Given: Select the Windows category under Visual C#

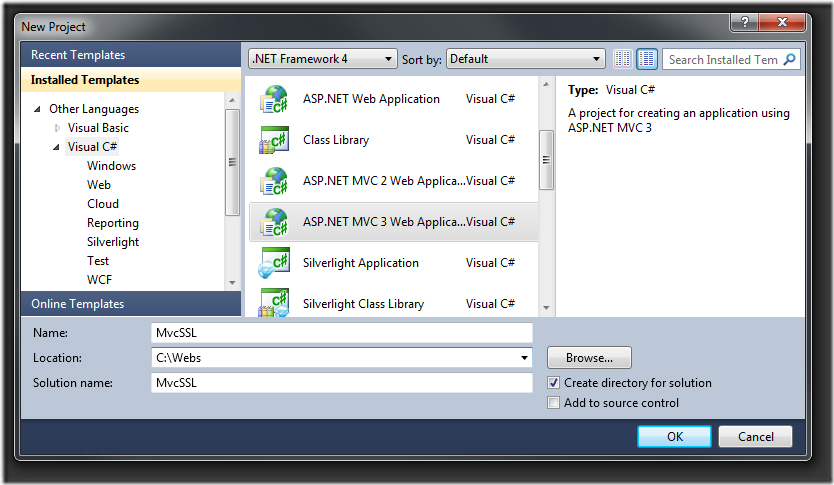Looking at the screenshot, I should point(112,166).
